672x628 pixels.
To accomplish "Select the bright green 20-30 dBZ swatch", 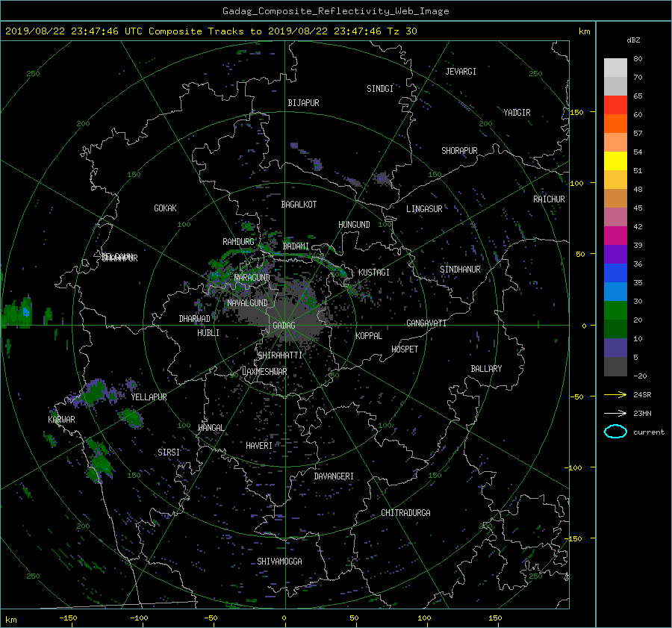I will [x=615, y=311].
